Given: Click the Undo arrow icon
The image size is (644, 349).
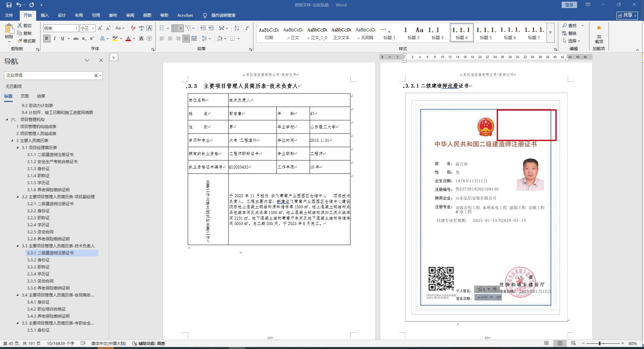Looking at the screenshot, I should point(19,5).
